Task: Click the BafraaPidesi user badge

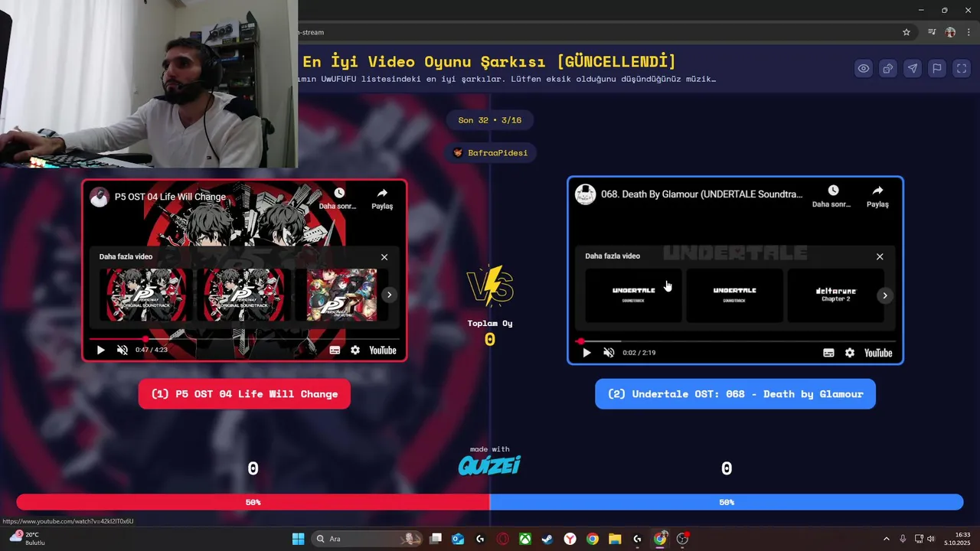Action: pyautogui.click(x=490, y=153)
